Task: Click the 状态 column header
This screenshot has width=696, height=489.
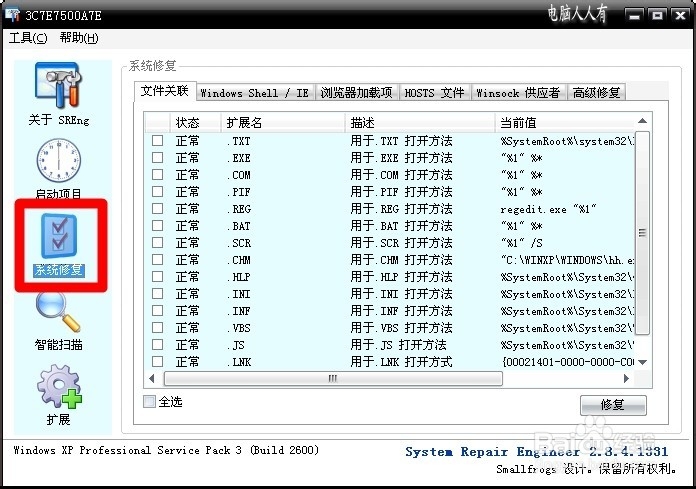Action: point(195,122)
